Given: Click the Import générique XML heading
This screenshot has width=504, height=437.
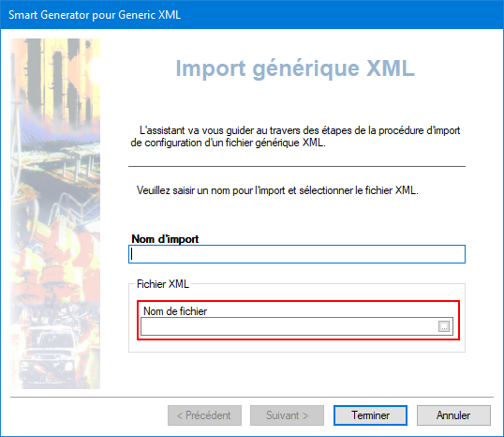Looking at the screenshot, I should tap(295, 68).
